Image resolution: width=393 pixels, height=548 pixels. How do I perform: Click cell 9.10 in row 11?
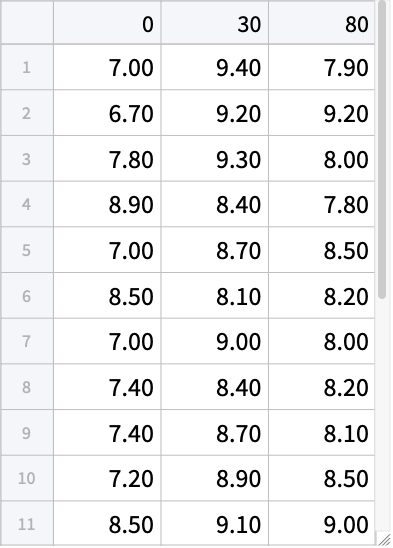point(215,524)
